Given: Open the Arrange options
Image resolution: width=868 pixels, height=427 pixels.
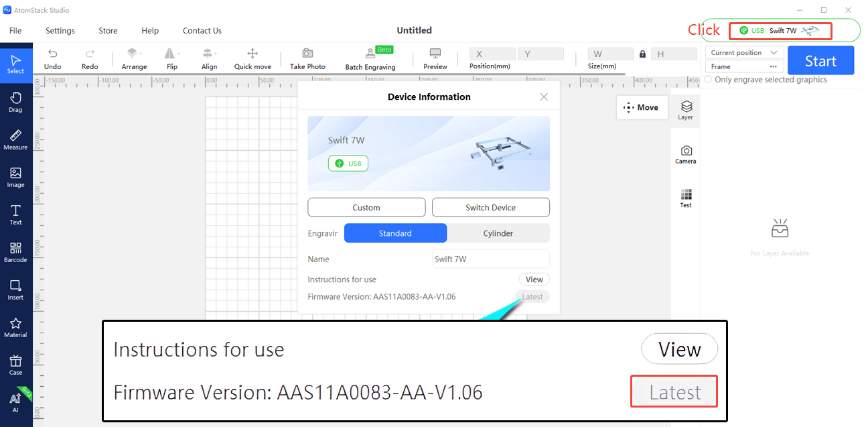Looking at the screenshot, I should pos(134,58).
